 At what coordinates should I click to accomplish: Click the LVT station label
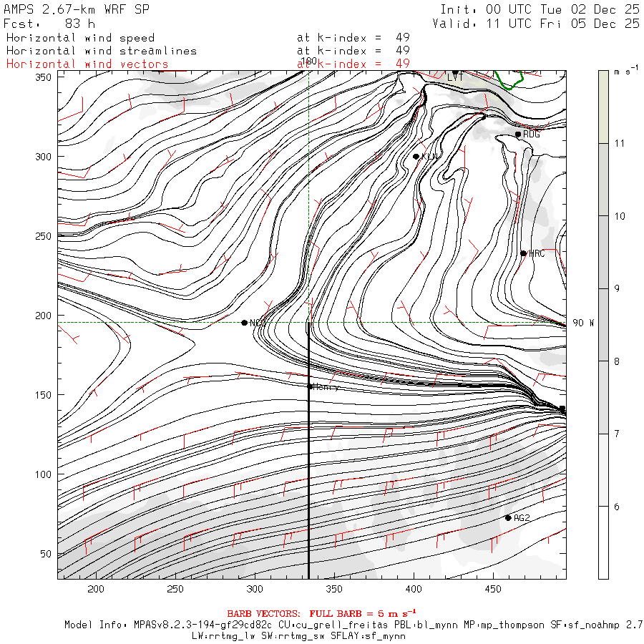click(x=455, y=77)
